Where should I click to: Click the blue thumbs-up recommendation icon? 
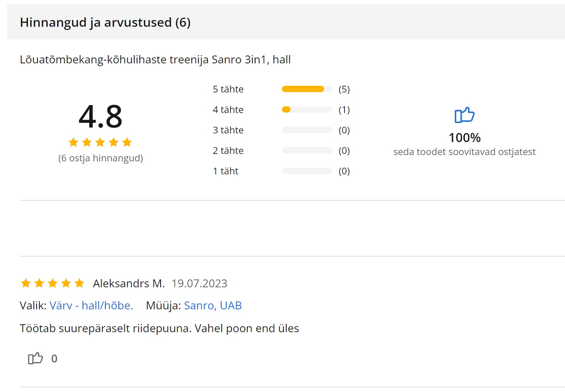coord(465,115)
